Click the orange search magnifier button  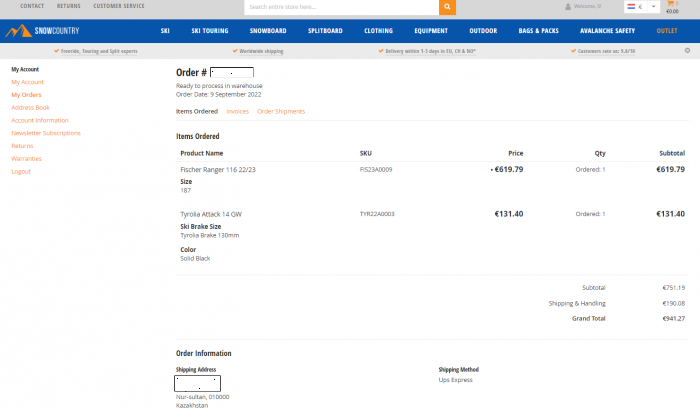coord(447,7)
